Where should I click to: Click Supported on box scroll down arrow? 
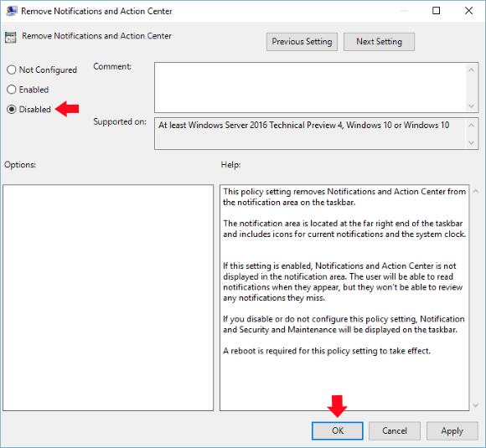472,143
